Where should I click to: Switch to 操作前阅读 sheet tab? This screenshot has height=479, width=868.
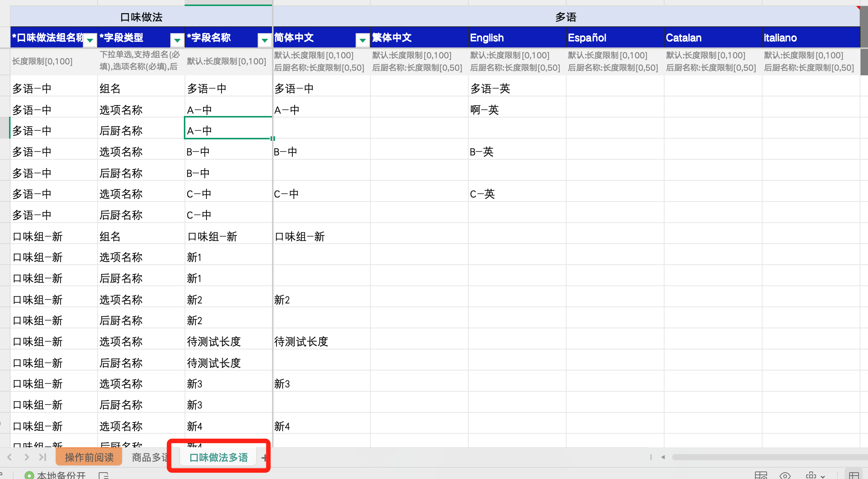(x=89, y=457)
